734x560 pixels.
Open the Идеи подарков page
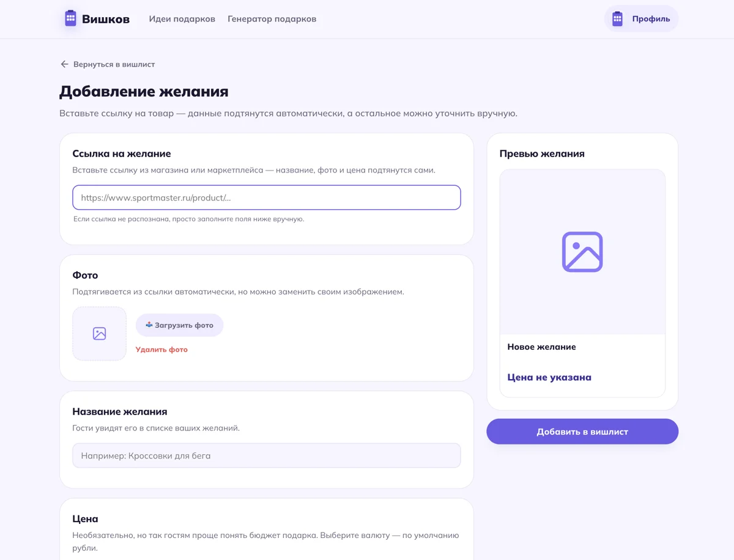pos(182,19)
